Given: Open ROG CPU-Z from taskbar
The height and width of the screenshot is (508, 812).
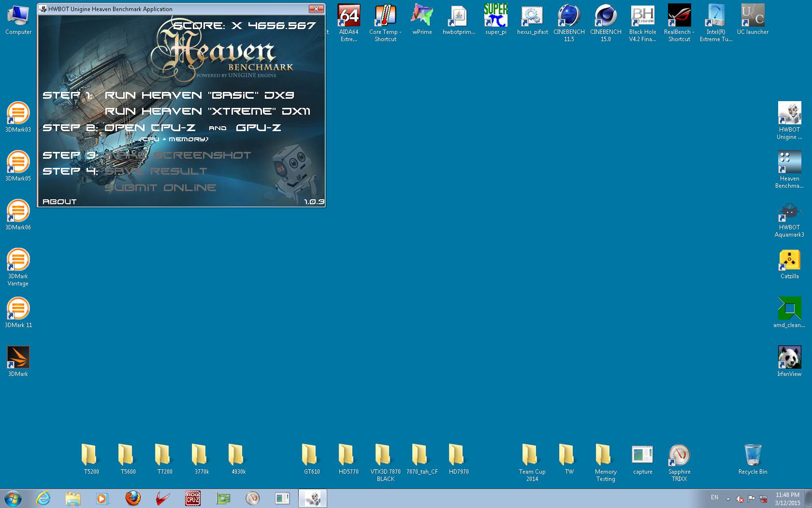Looking at the screenshot, I should coord(193,498).
